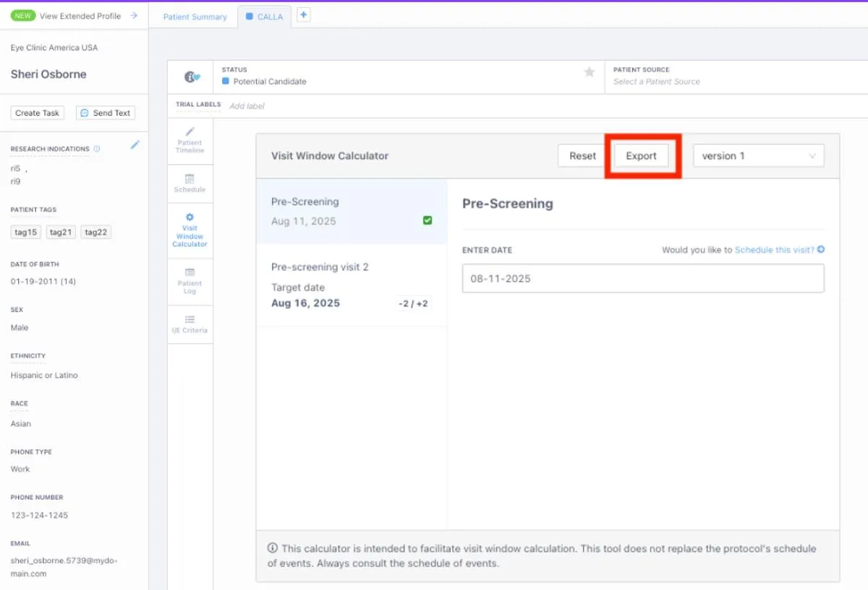Screen dimensions: 868x590
Task: Select the CALLA tab
Action: pyautogui.click(x=265, y=17)
